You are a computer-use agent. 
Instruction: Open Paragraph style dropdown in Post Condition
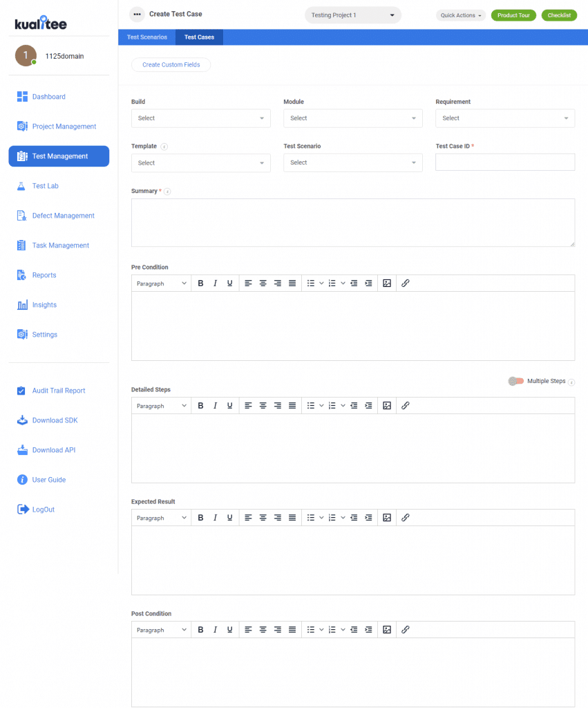pyautogui.click(x=162, y=630)
